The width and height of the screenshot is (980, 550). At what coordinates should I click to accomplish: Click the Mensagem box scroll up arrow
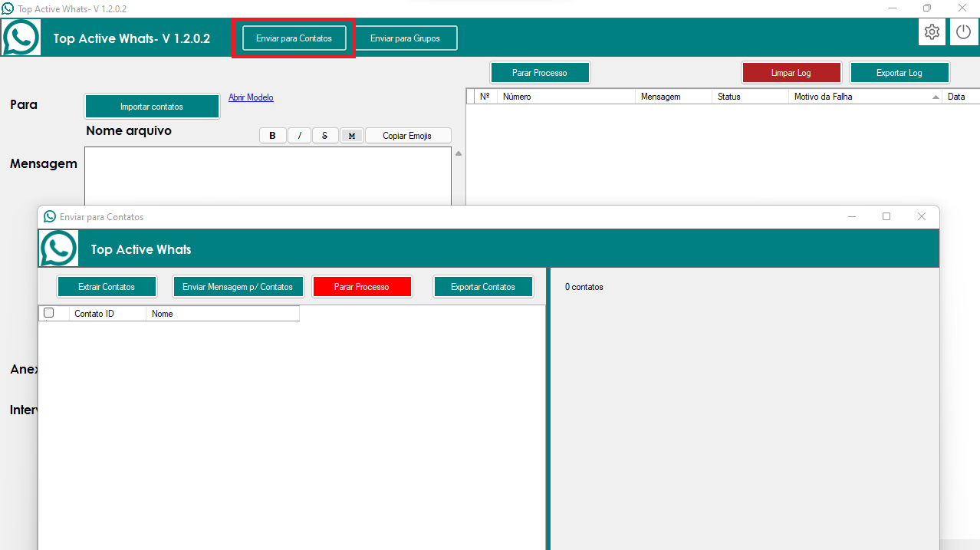[x=459, y=153]
